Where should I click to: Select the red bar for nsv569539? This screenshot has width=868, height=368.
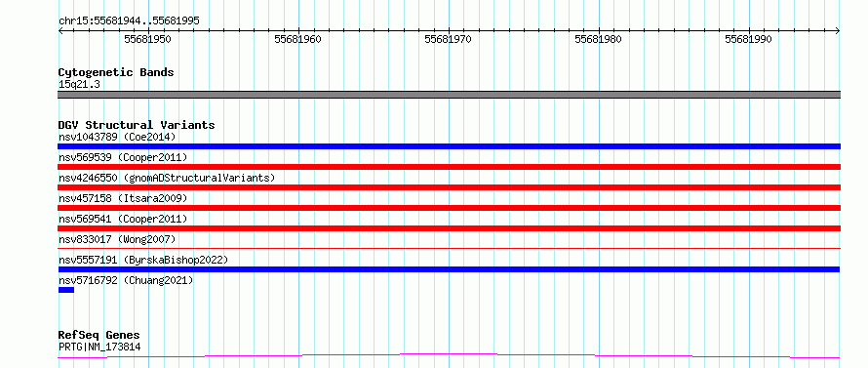pos(449,167)
